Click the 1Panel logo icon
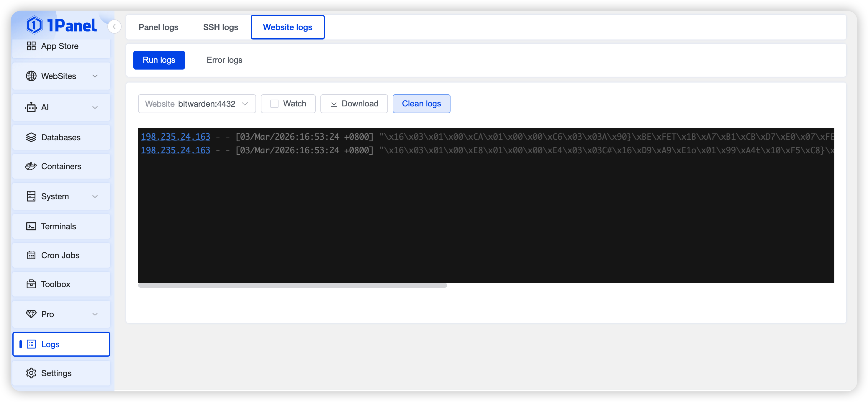 click(34, 25)
